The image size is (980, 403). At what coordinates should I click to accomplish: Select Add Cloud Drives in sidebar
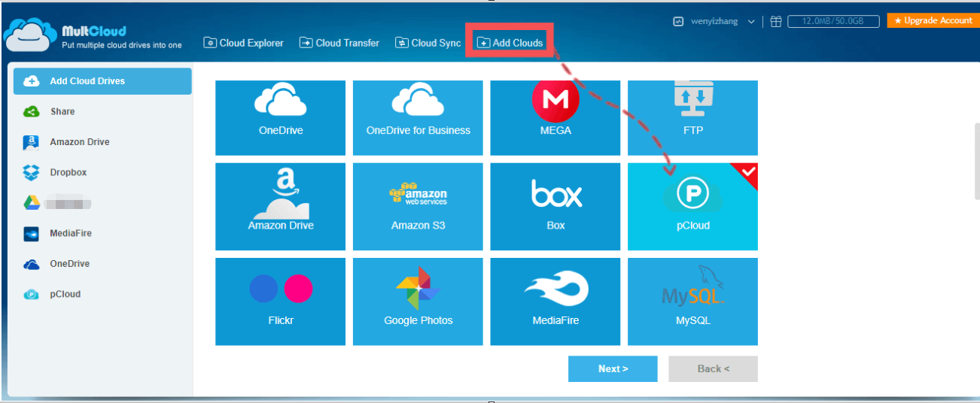tap(102, 81)
